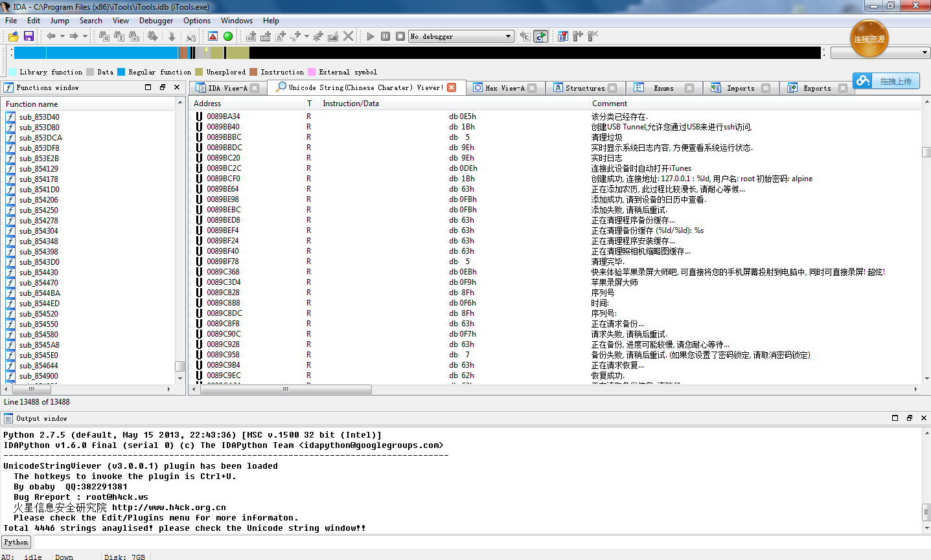Click the Save database floppy icon

(29, 36)
